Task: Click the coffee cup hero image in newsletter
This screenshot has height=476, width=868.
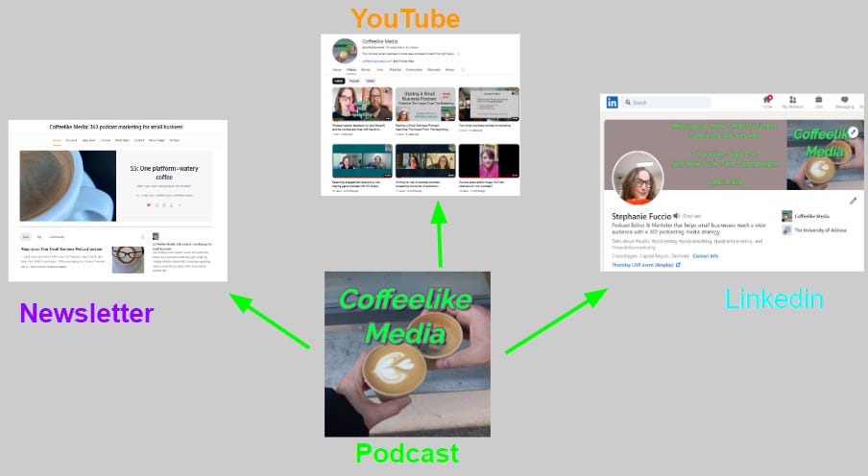Action: pos(68,186)
